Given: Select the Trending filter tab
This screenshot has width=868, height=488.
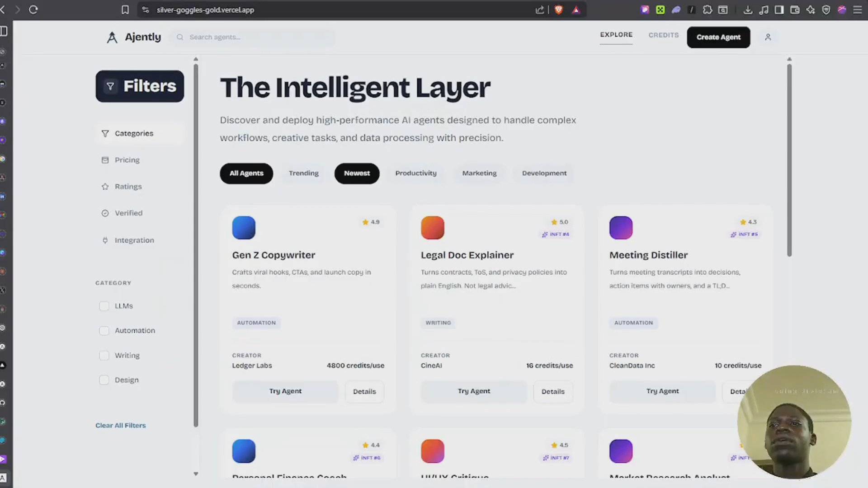Looking at the screenshot, I should coord(304,174).
